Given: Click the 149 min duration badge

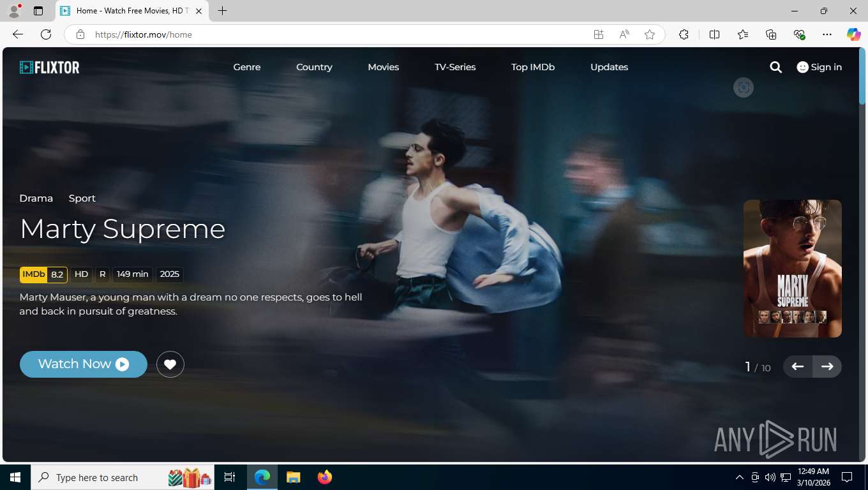Looking at the screenshot, I should [133, 274].
